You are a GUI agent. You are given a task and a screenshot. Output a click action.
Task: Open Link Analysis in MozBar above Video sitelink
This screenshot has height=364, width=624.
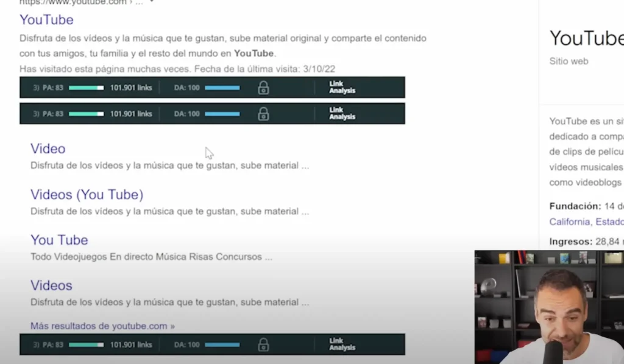point(342,114)
